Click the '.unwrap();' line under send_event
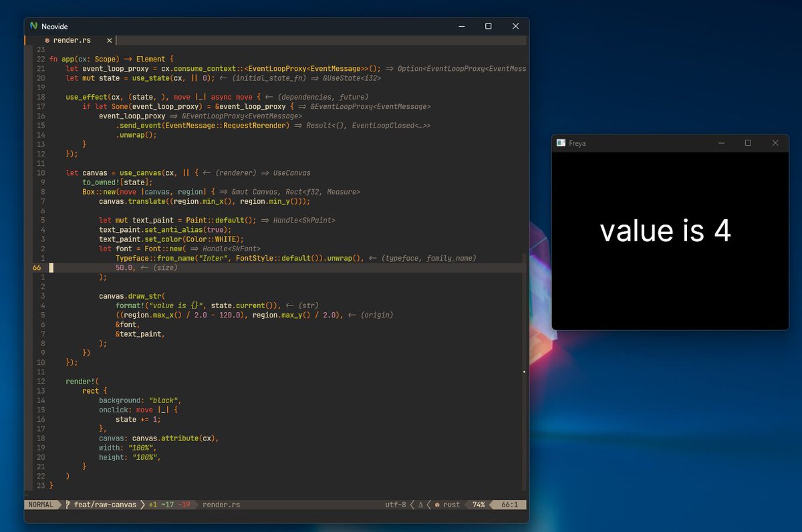This screenshot has width=802, height=532. [136, 134]
